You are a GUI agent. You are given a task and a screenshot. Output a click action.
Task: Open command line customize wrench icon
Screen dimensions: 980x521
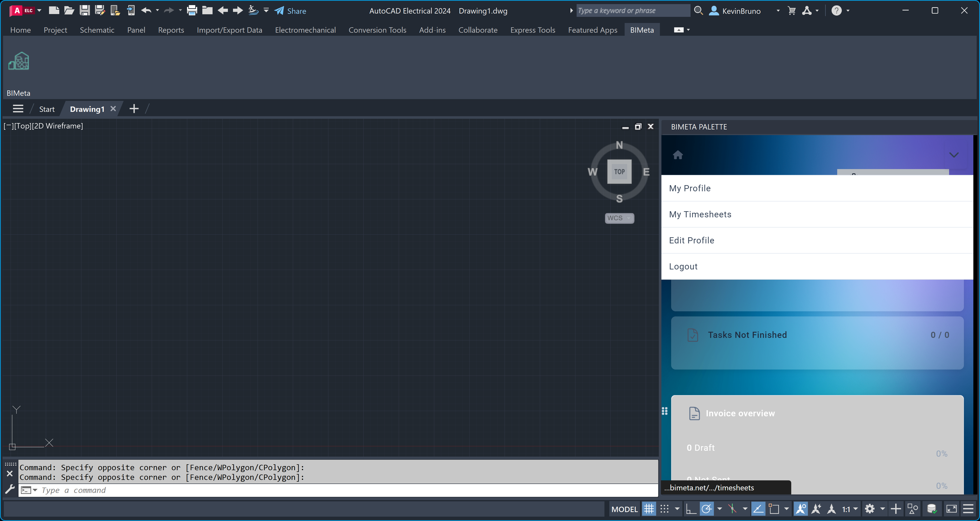point(10,489)
